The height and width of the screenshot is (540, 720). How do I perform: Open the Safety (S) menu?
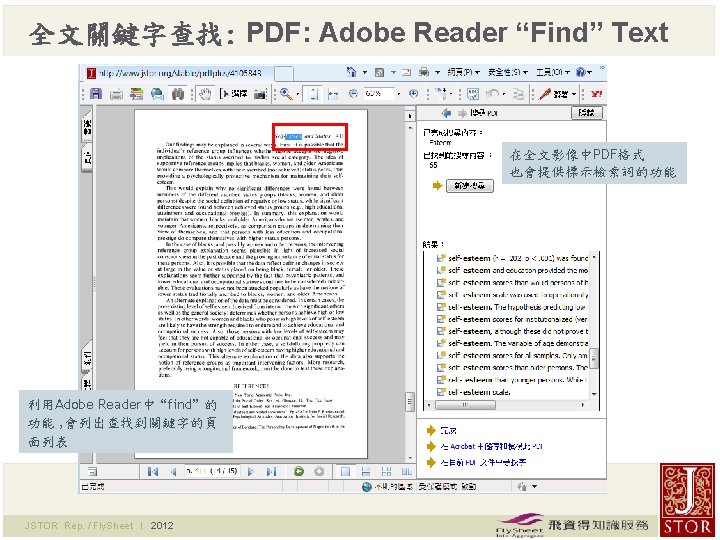tap(506, 72)
